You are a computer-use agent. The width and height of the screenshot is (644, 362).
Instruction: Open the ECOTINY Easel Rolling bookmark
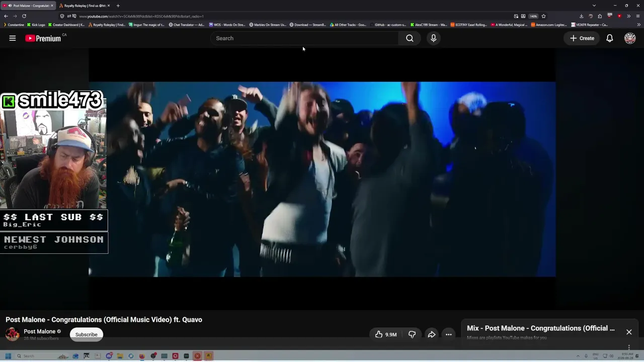pos(468,25)
